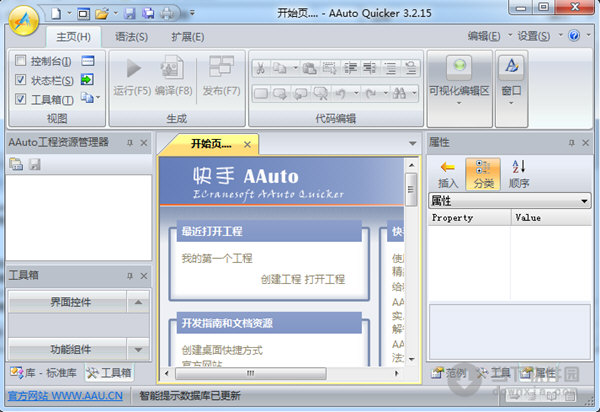Click the Compile (F8) icon
The image size is (600, 412).
point(173,75)
